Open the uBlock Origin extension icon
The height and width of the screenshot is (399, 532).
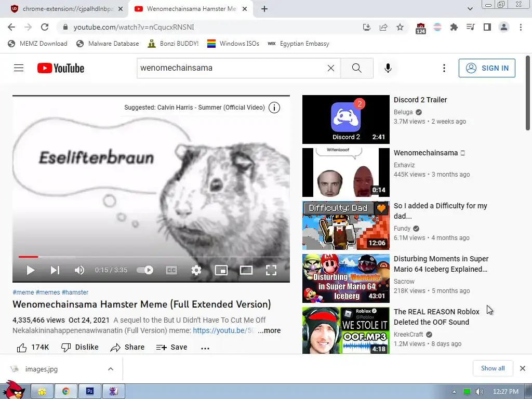(420, 28)
